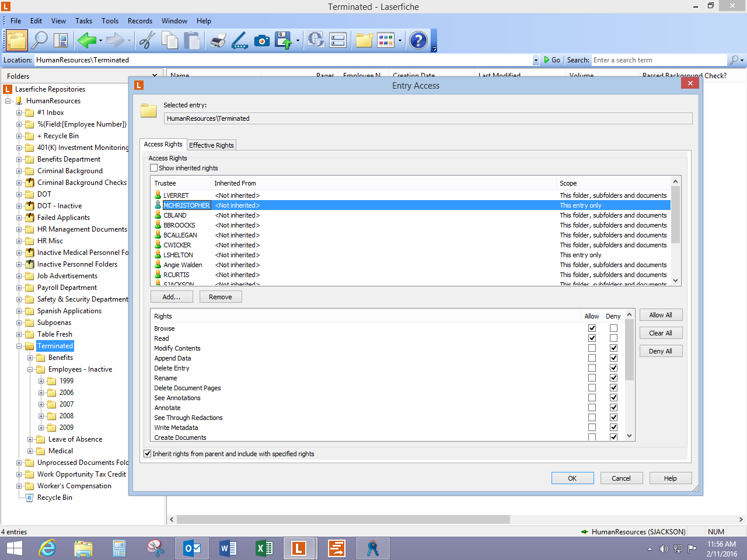Toggle Show inherited rights checkbox

tap(154, 168)
